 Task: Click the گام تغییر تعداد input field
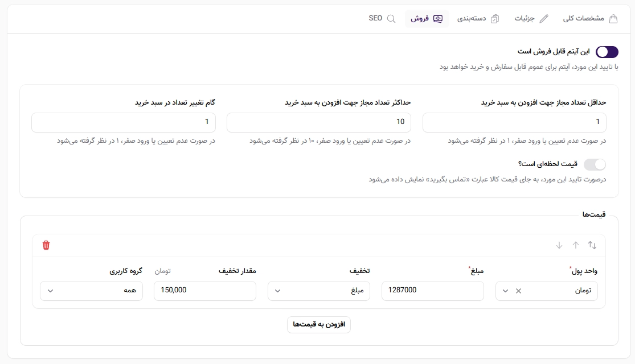coord(124,122)
